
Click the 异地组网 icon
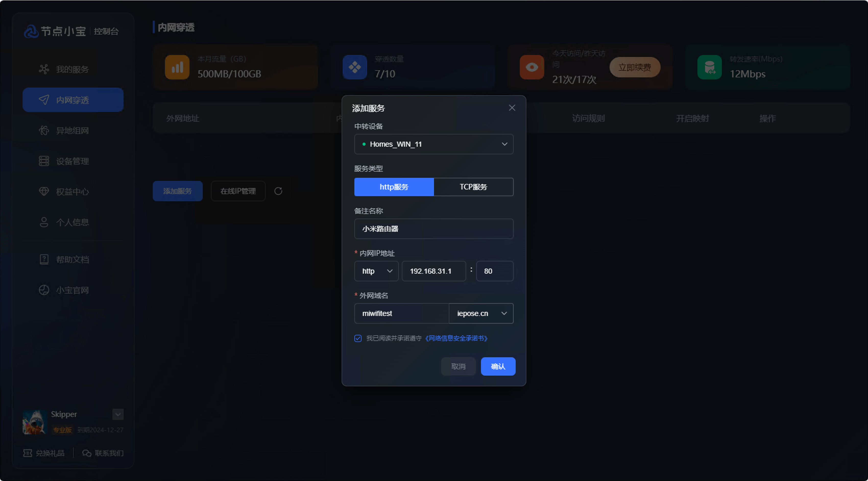click(x=44, y=131)
